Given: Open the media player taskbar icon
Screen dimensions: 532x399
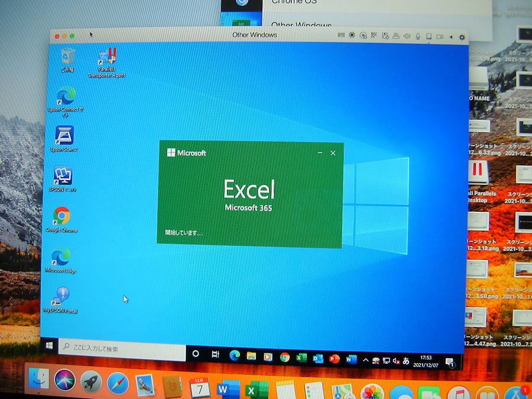Looking at the screenshot, I should pyautogui.click(x=268, y=356).
